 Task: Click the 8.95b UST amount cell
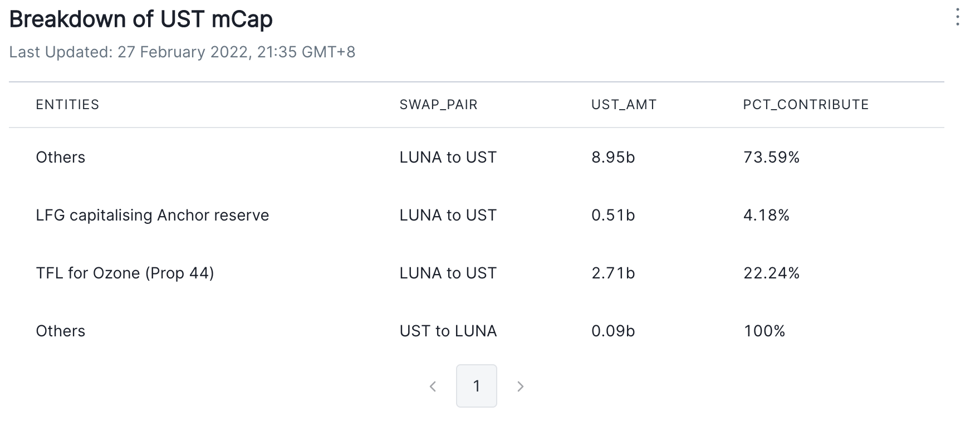[x=613, y=158]
